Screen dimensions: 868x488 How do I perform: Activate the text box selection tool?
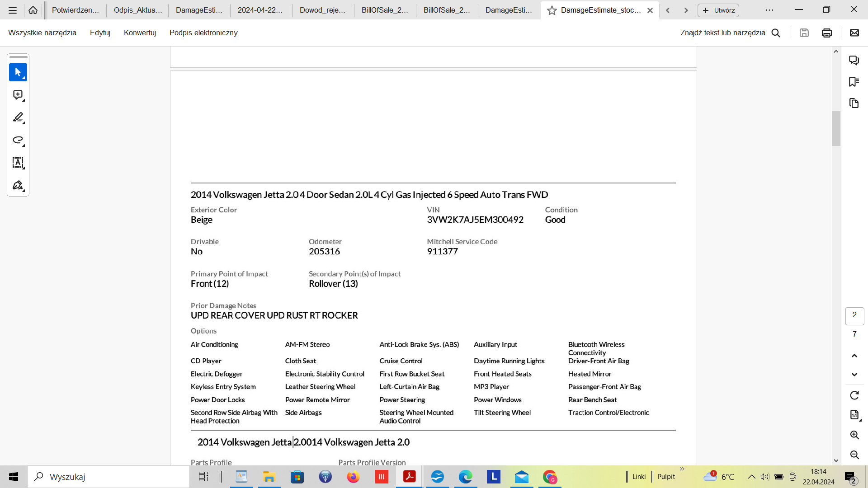[18, 163]
